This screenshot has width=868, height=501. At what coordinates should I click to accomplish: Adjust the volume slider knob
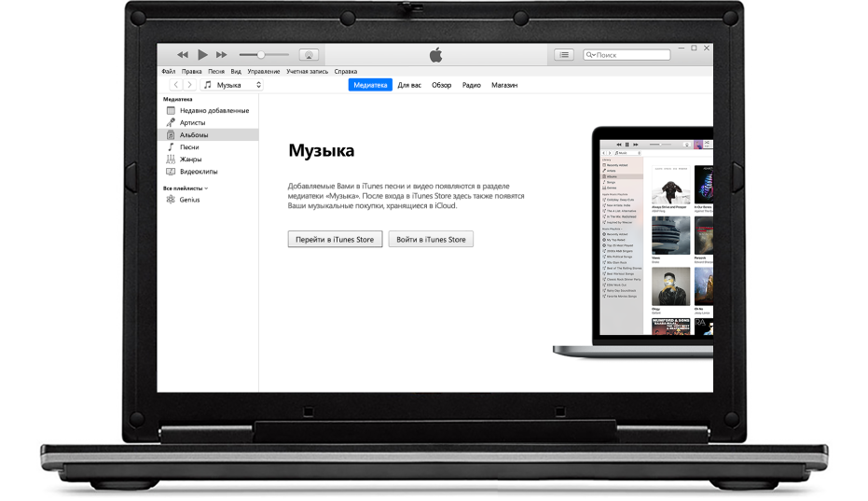point(261,55)
